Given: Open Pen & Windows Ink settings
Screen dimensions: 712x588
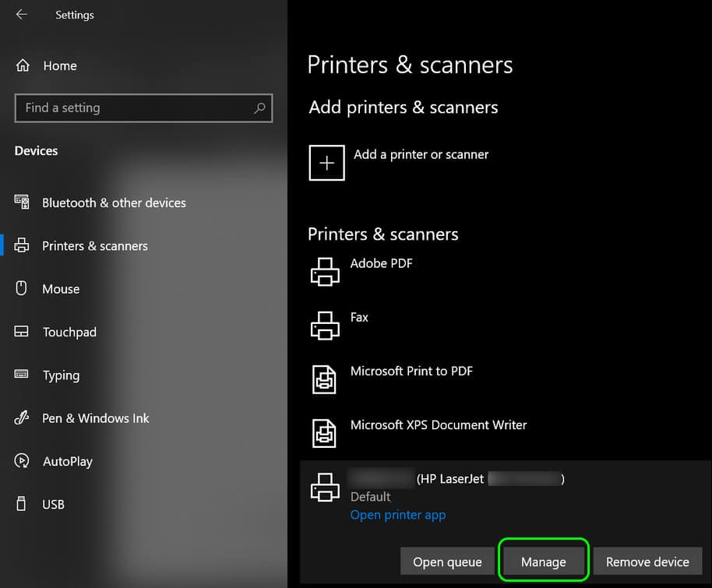Looking at the screenshot, I should 95,418.
